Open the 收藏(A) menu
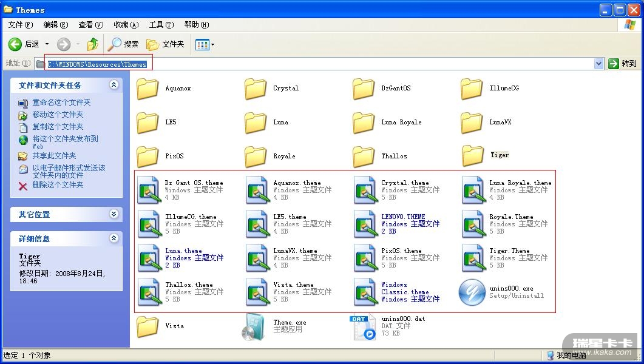Screen dimensions: 644x364 coord(126,25)
